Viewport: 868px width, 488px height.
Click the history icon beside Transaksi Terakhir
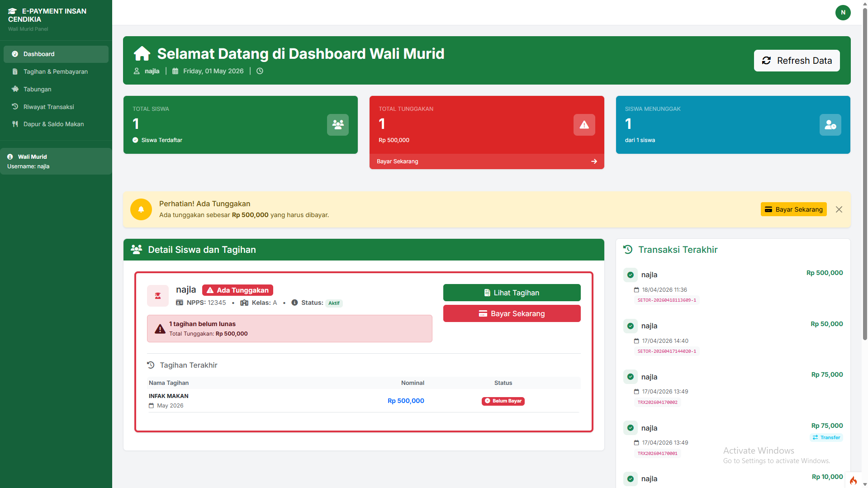point(628,250)
